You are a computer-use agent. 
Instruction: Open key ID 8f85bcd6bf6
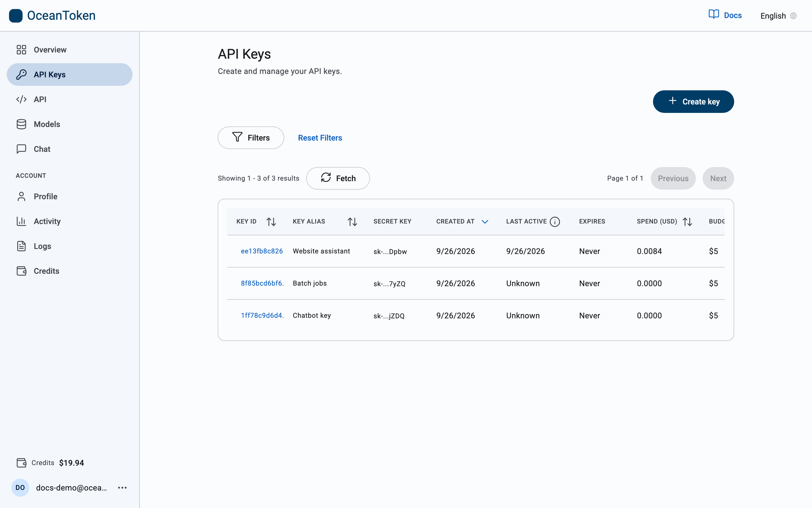coord(262,283)
